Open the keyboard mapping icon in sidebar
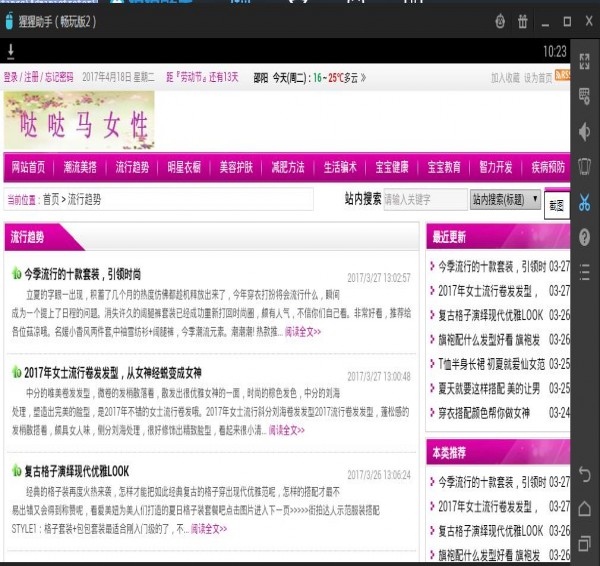Viewport: 600px width, 566px height. [x=584, y=96]
